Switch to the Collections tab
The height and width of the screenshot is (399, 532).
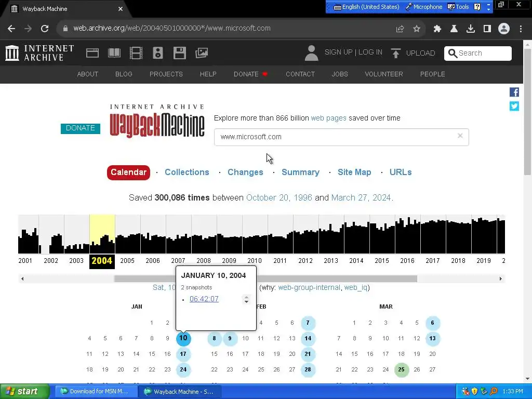point(187,172)
